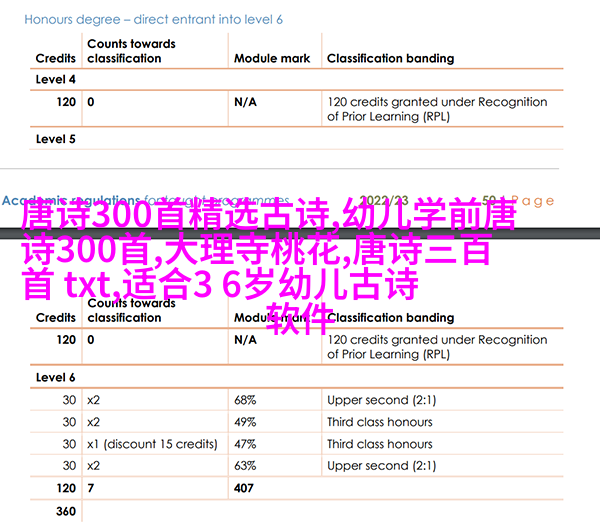
Task: Select the "47%" module mark
Action: click(x=245, y=444)
